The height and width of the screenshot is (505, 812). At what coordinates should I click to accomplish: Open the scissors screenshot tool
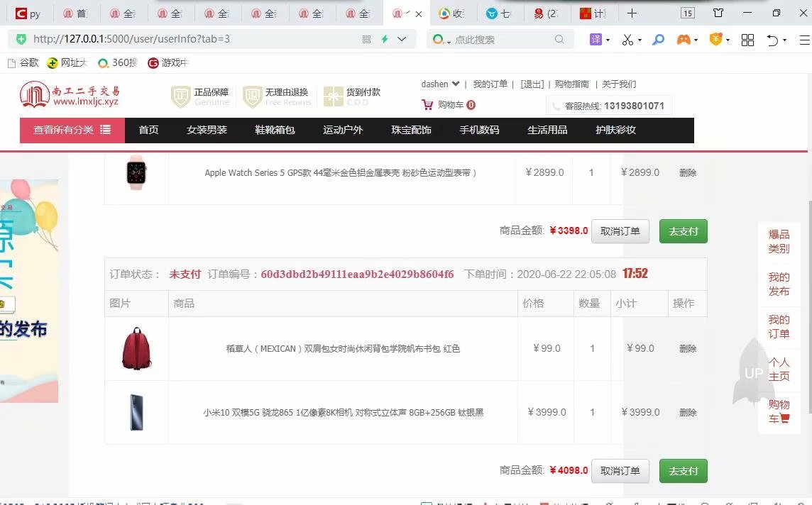click(x=627, y=39)
